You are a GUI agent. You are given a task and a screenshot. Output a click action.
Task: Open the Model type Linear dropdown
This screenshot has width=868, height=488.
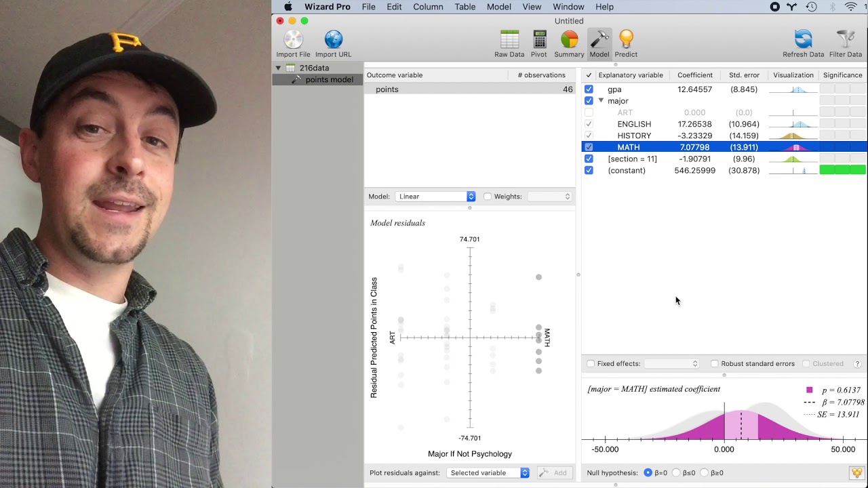coord(435,197)
